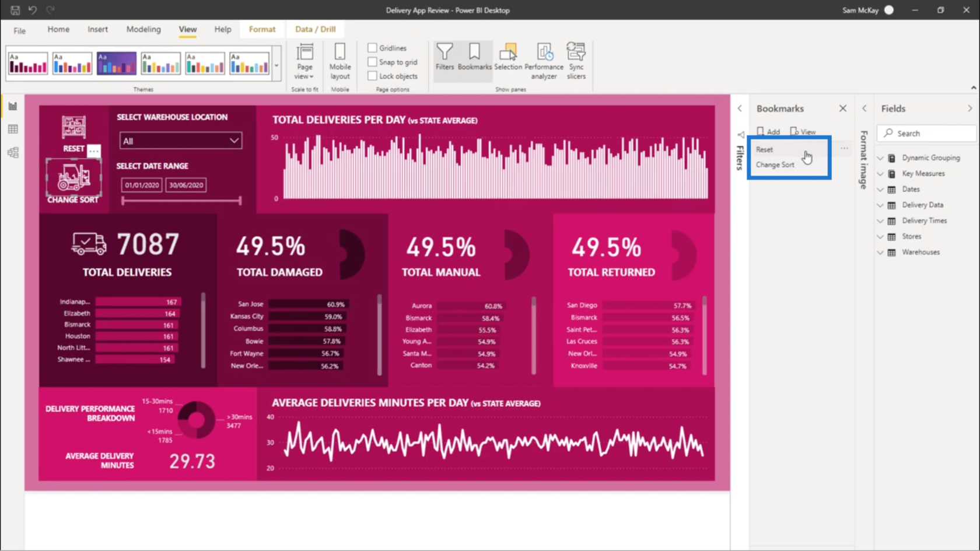Apply the first theme thumbnail
This screenshot has width=980, height=551.
coord(27,63)
